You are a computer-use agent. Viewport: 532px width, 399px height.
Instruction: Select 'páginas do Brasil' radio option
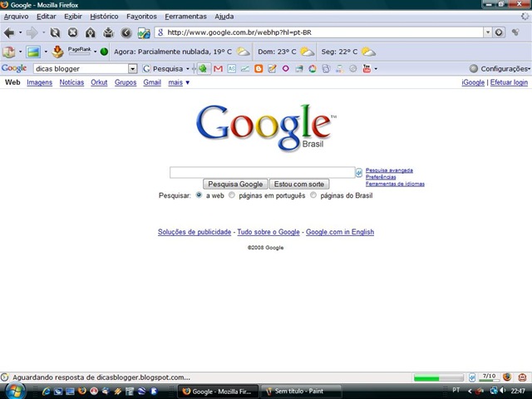pyautogui.click(x=313, y=195)
